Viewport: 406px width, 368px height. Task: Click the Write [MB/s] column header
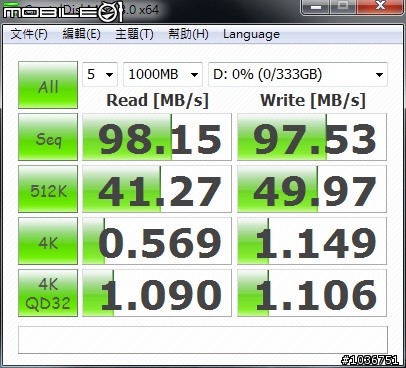click(x=313, y=100)
